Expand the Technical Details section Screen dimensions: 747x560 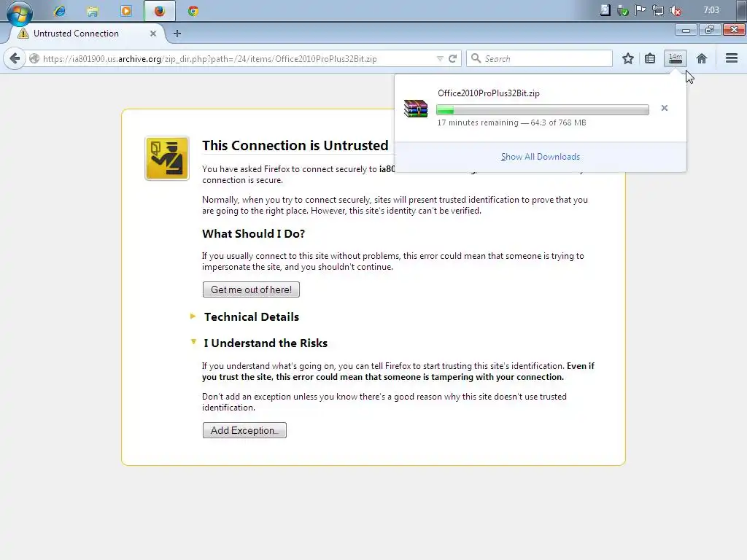pyautogui.click(x=252, y=316)
